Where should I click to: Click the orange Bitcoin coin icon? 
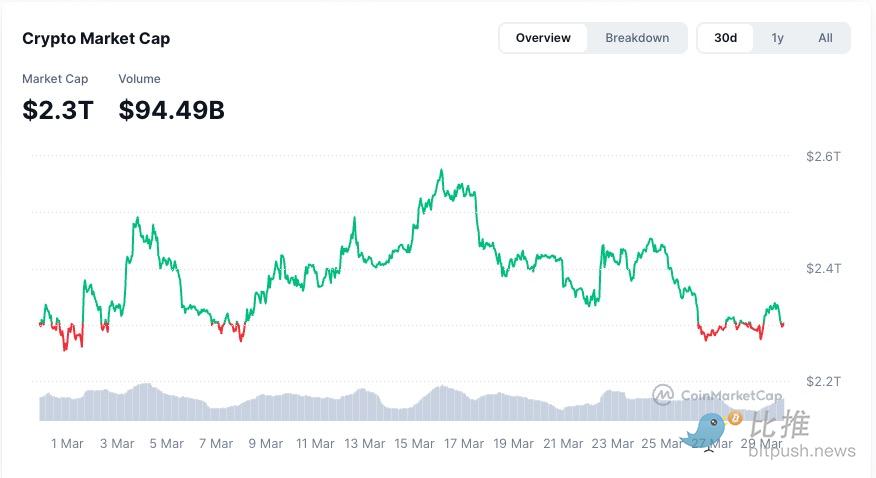point(735,416)
